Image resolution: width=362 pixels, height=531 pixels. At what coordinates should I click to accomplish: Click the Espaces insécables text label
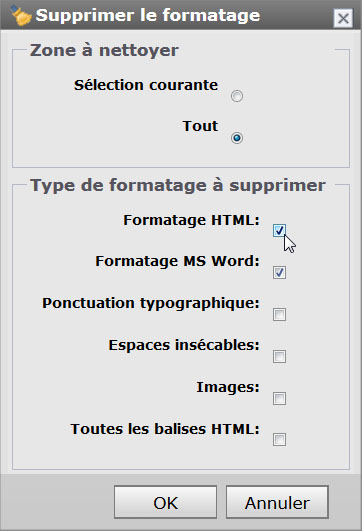tap(184, 345)
